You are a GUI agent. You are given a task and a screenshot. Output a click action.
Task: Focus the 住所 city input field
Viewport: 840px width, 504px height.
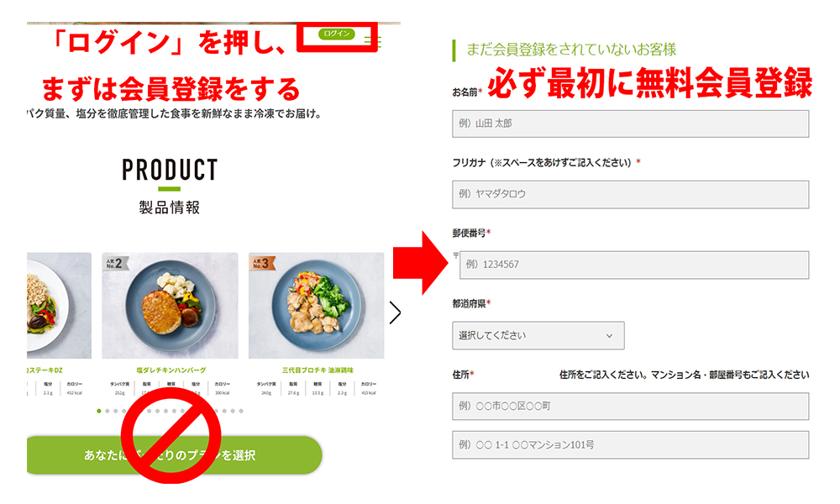[x=631, y=406]
